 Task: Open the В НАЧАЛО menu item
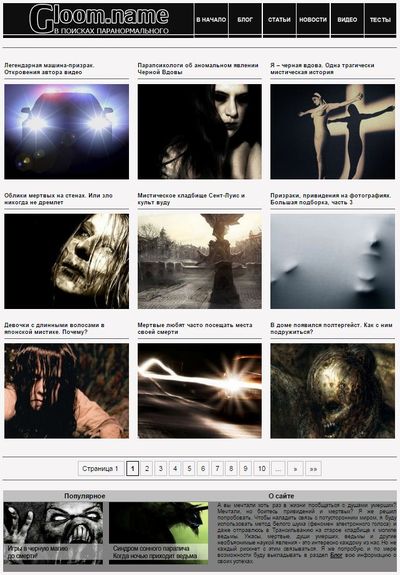pyautogui.click(x=211, y=20)
